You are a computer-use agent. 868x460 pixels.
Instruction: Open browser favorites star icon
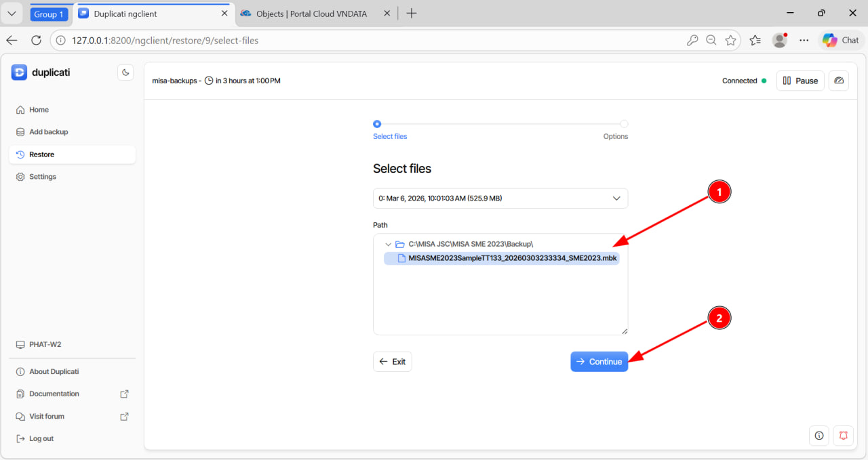[x=730, y=41]
